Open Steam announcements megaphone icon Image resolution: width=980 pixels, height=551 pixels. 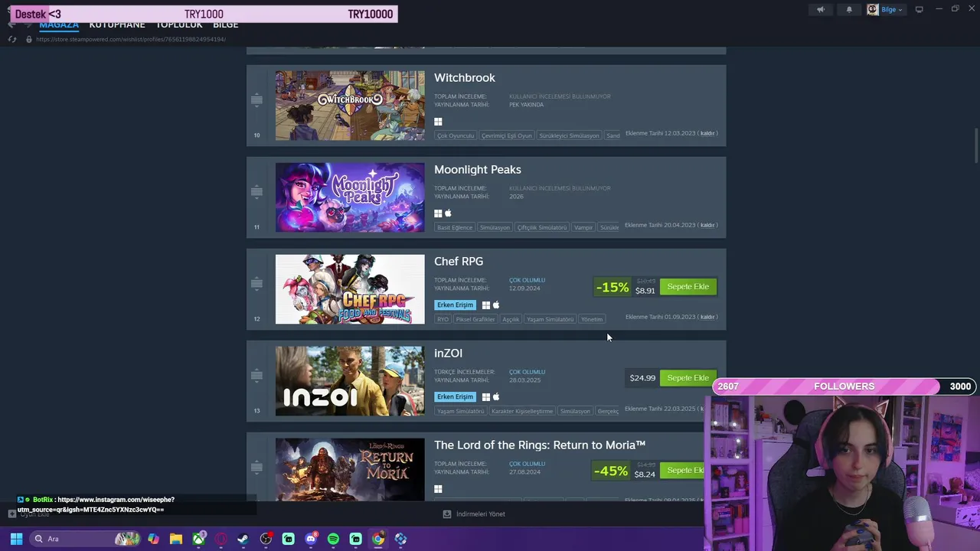pos(820,10)
